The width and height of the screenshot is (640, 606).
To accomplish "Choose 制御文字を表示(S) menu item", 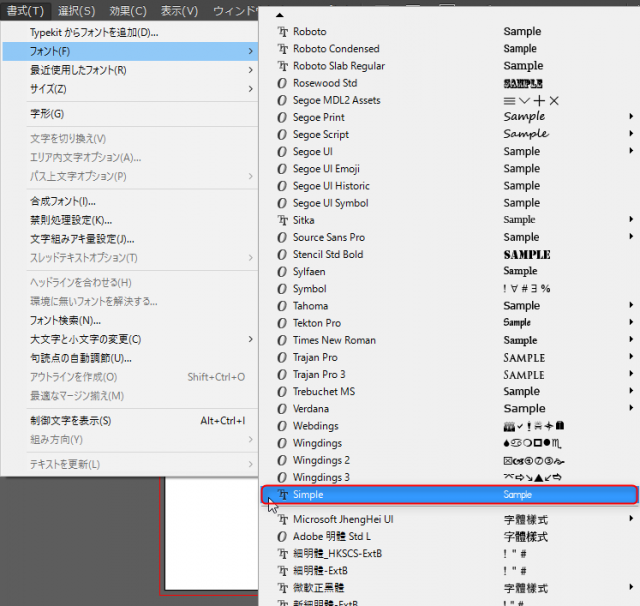I will [x=71, y=421].
